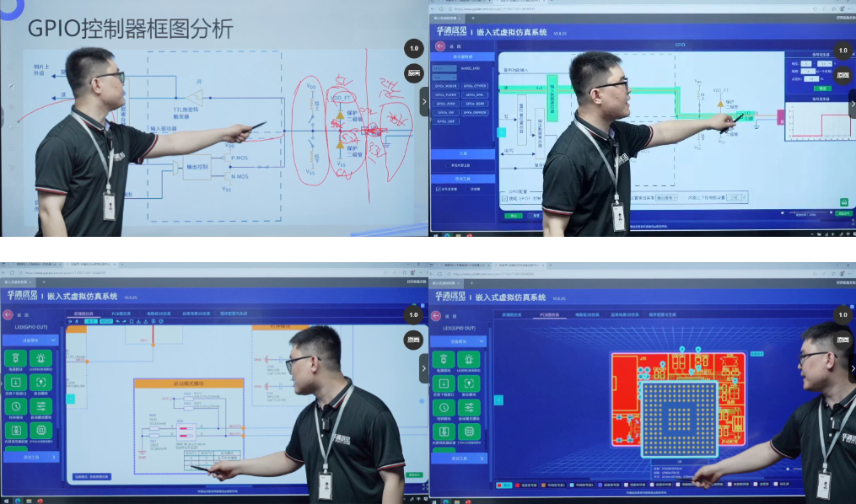Open the pull-up resistor dropdown in top-right frame
856x504 pixels.
click(x=735, y=197)
